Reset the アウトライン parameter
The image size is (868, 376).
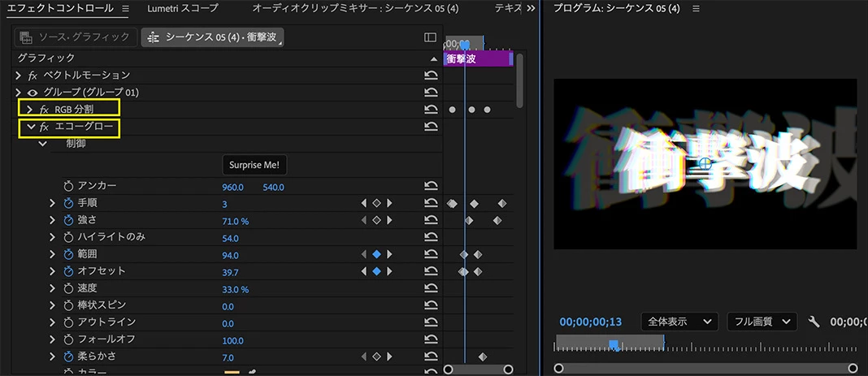point(431,322)
